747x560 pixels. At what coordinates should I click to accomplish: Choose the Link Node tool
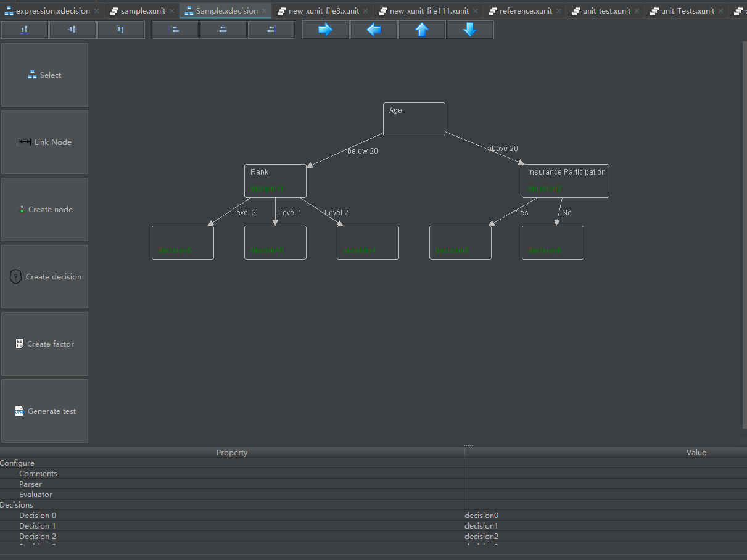[44, 142]
